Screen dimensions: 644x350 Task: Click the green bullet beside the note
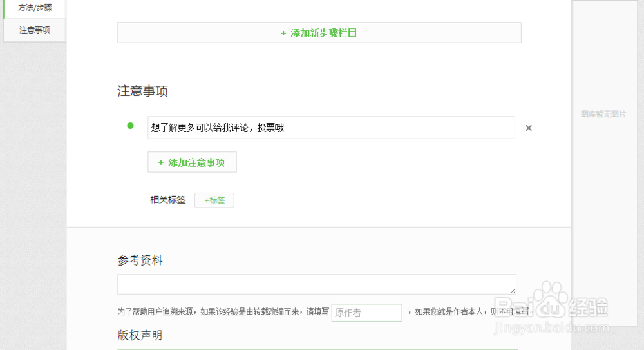pos(130,126)
